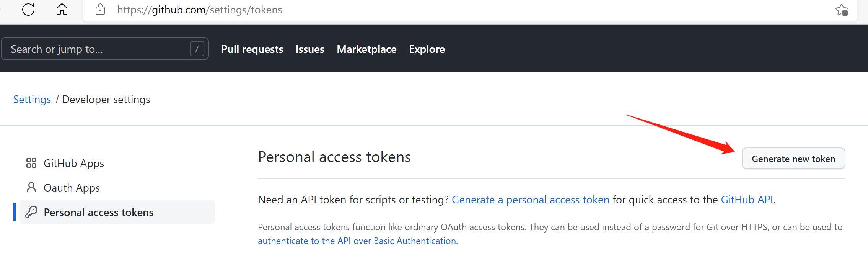This screenshot has width=868, height=280.
Task: Click Generate new token button
Action: (793, 159)
